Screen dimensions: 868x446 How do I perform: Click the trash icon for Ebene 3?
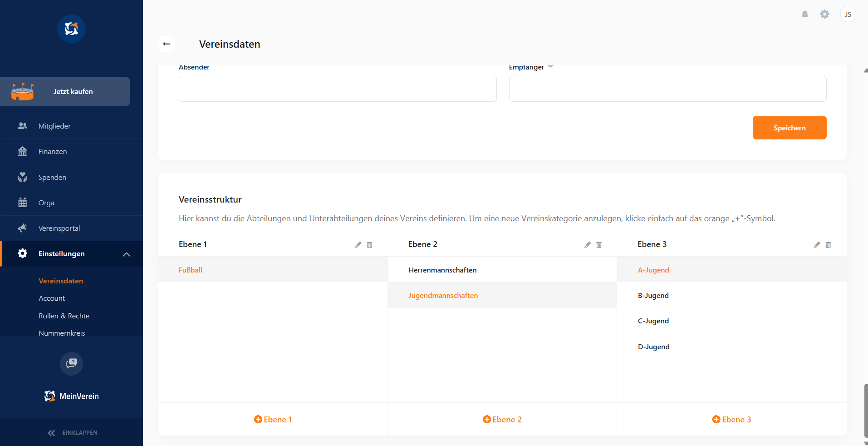[828, 245]
